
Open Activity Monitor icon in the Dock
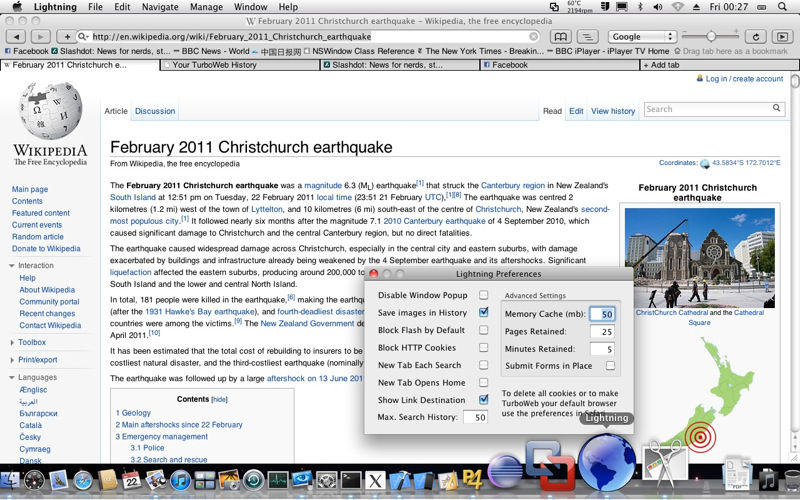pyautogui.click(x=278, y=480)
